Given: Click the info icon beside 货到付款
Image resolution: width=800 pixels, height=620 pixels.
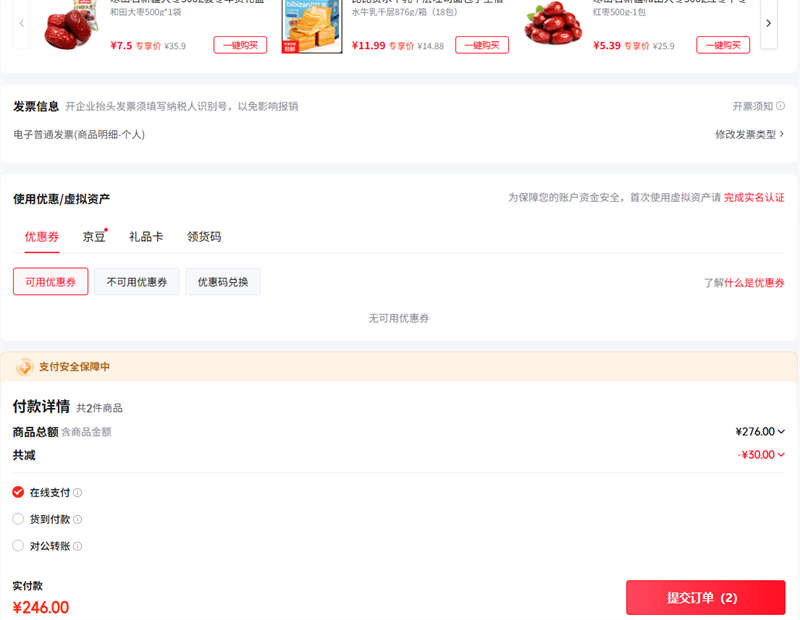Looking at the screenshot, I should click(x=78, y=520).
